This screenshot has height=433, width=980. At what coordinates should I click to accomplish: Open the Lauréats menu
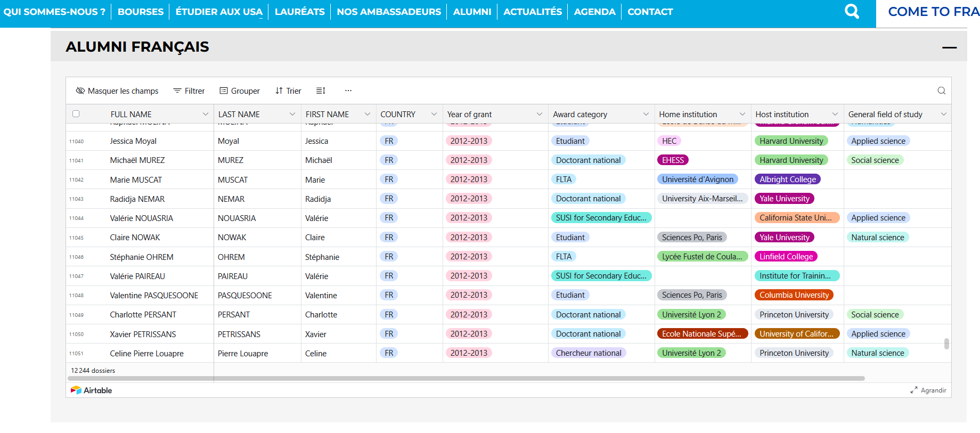[x=300, y=12]
